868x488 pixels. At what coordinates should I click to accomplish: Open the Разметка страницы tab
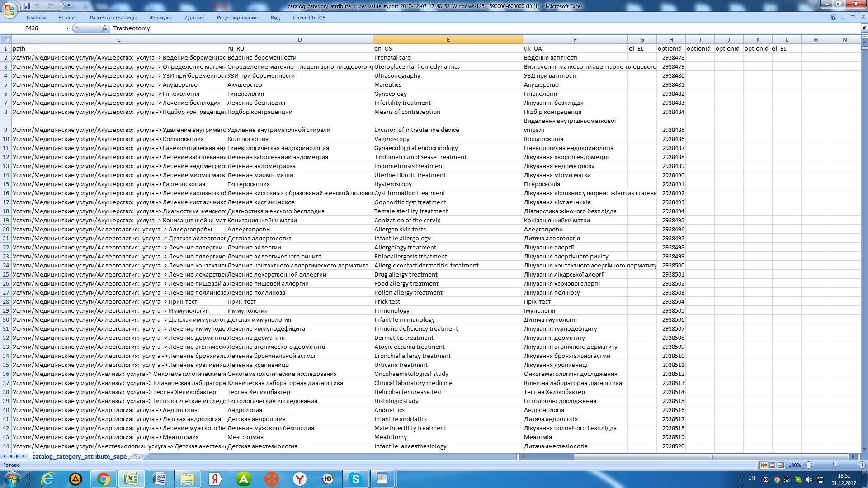[x=113, y=18]
